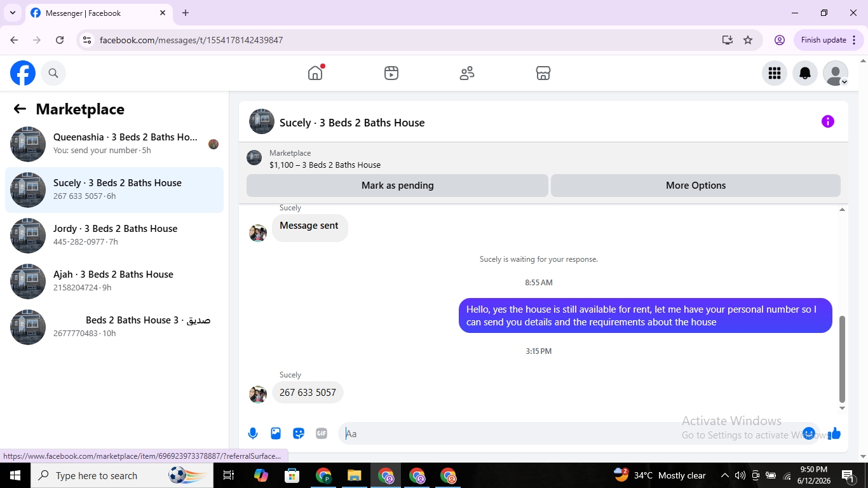
Task: Reload the page in Chrome
Action: 60,40
